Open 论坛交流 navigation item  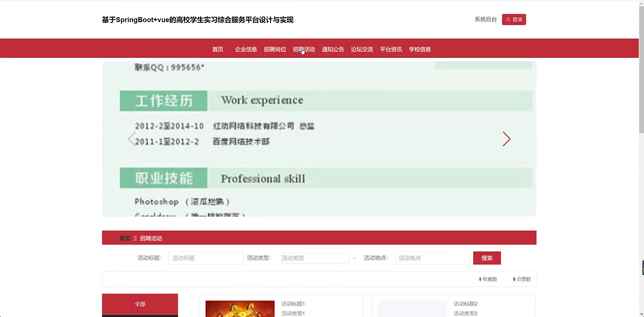(362, 49)
